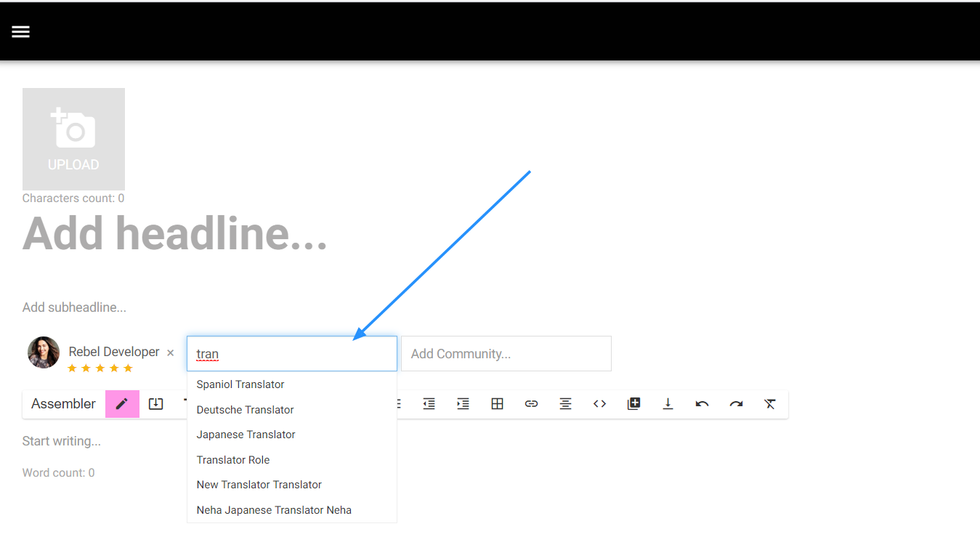Open the hamburger menu
The height and width of the screenshot is (548, 980).
tap(21, 31)
